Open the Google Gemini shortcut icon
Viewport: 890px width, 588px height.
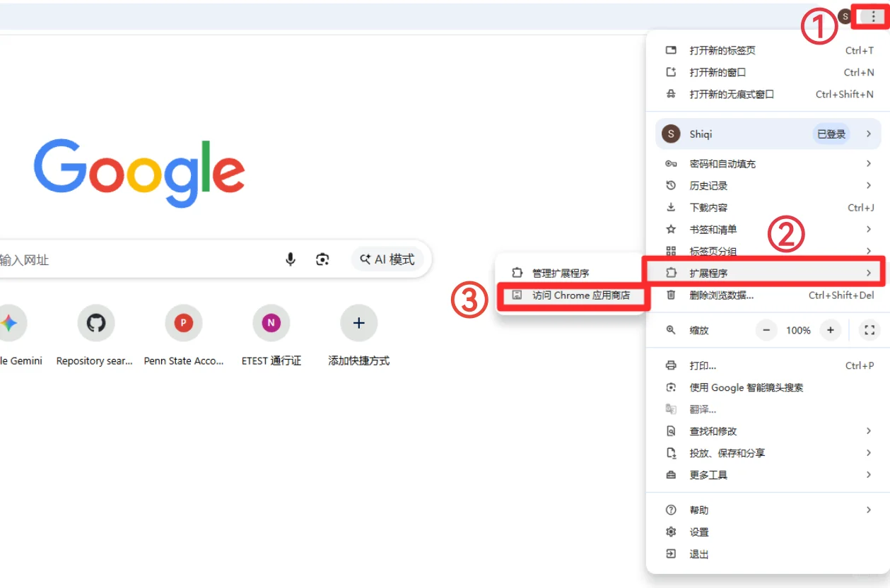(8, 322)
